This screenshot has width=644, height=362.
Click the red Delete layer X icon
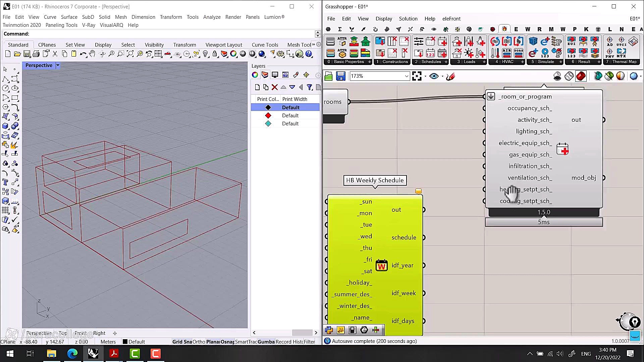tap(275, 87)
